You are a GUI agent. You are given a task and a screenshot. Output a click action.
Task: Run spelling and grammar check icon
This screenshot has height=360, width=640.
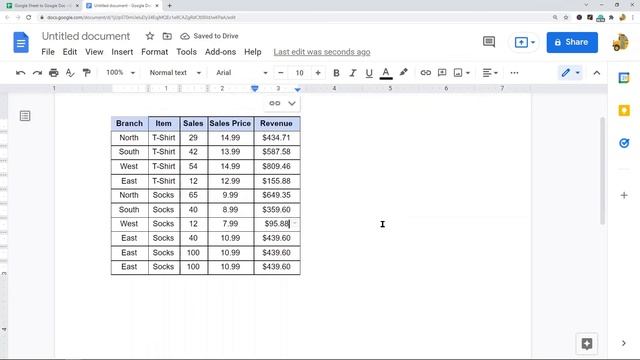(x=70, y=73)
